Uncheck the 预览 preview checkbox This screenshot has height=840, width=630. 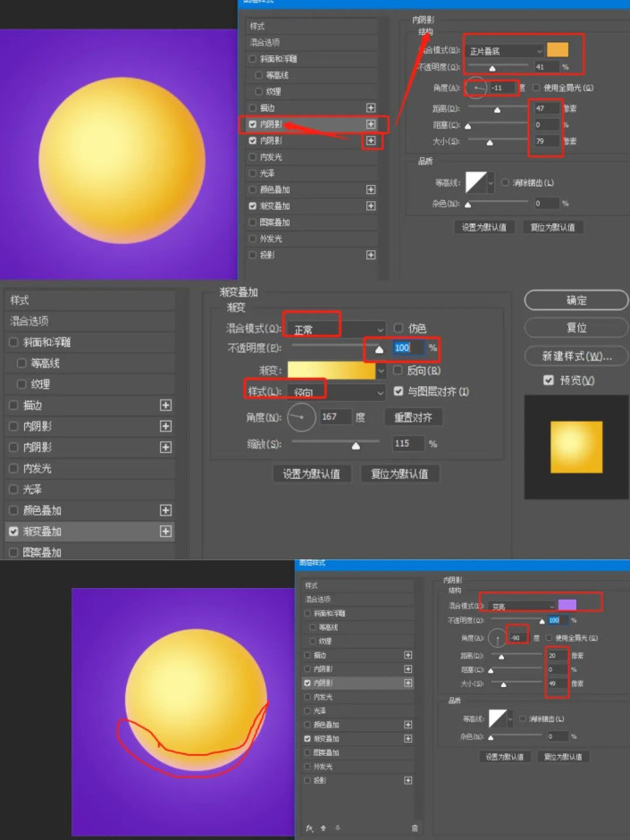[549, 381]
